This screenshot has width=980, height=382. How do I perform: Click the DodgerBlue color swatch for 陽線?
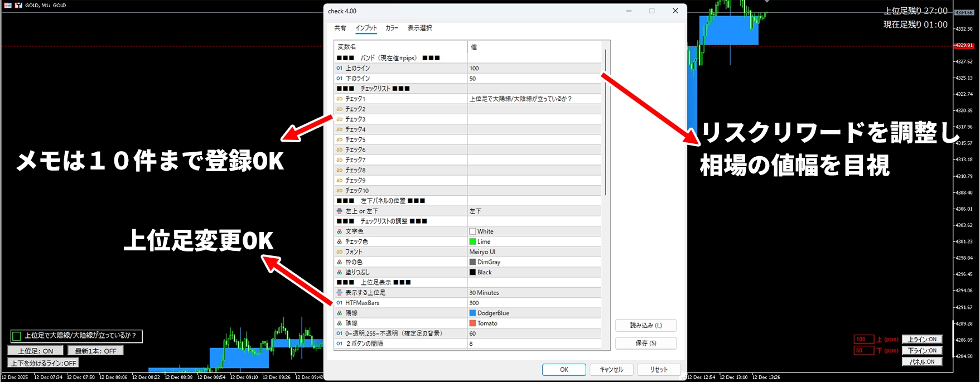click(x=472, y=313)
